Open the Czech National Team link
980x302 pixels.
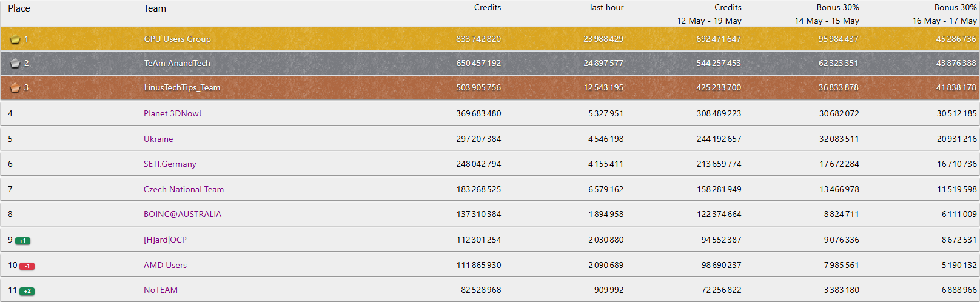(x=184, y=189)
